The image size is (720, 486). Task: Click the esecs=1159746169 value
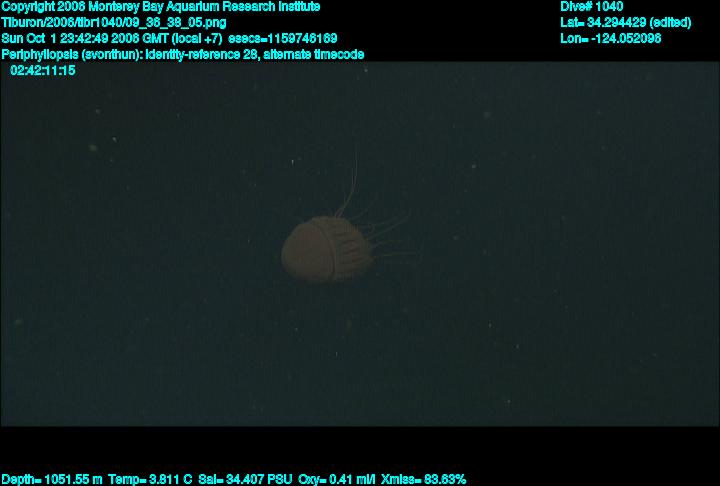283,38
